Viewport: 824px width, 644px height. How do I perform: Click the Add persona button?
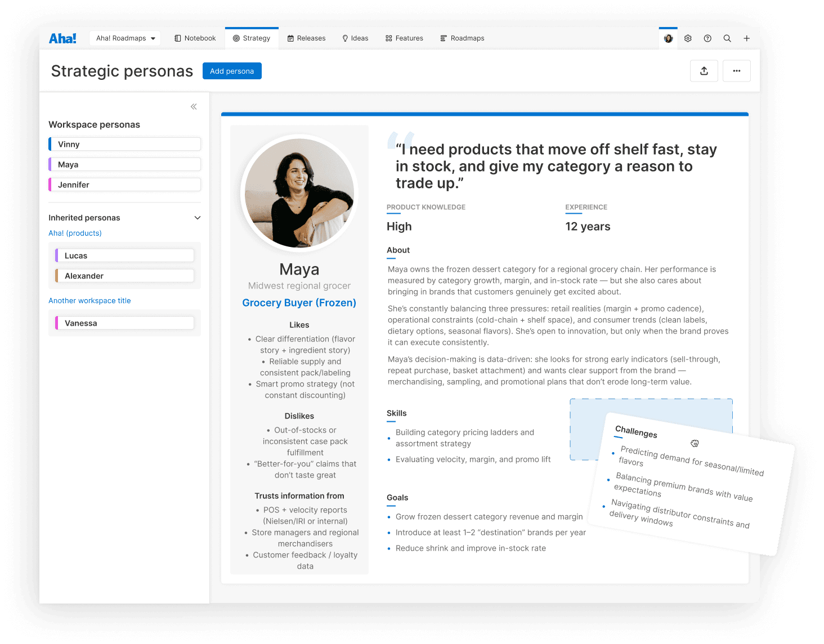pos(232,71)
